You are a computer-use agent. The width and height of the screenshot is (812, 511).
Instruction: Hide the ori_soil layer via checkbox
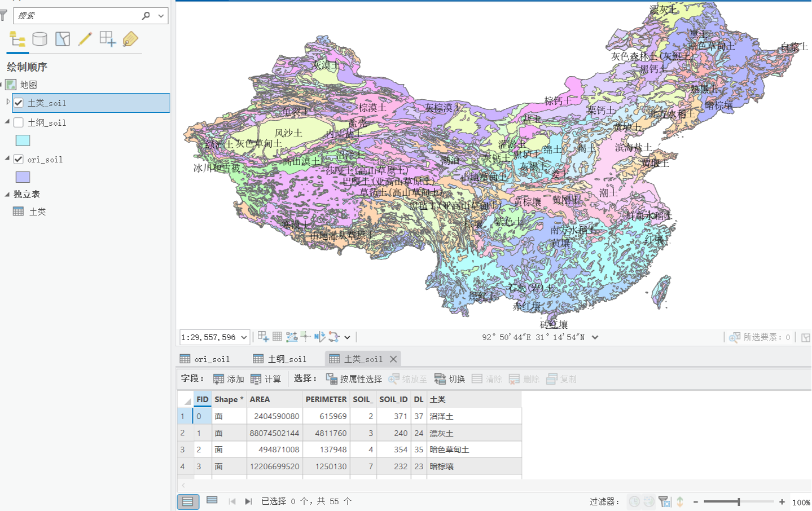coord(19,159)
